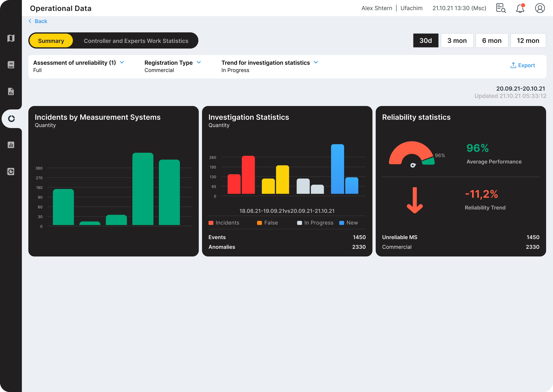The width and height of the screenshot is (553, 392).
Task: Expand Assessment of unreliability dropdown
Action: 122,63
